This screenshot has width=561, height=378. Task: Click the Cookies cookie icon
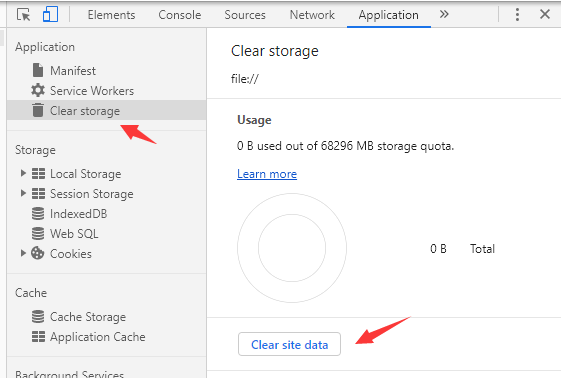38,253
